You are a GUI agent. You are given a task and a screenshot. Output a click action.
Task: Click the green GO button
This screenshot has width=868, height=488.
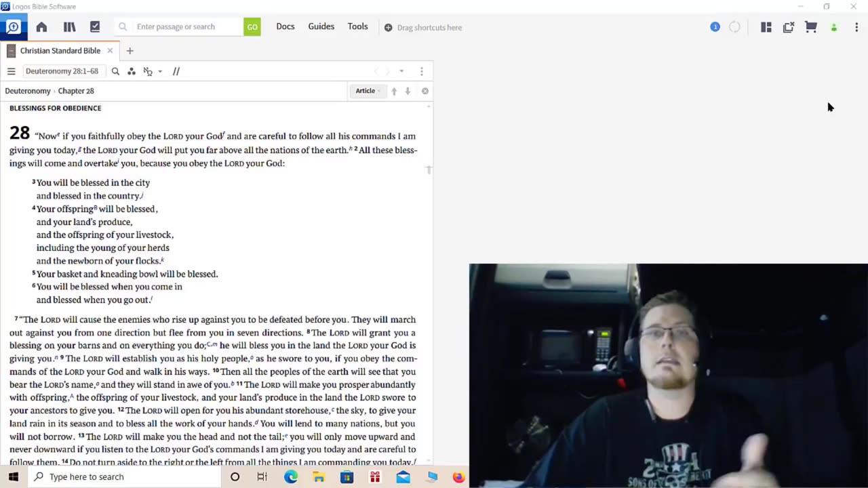click(252, 27)
